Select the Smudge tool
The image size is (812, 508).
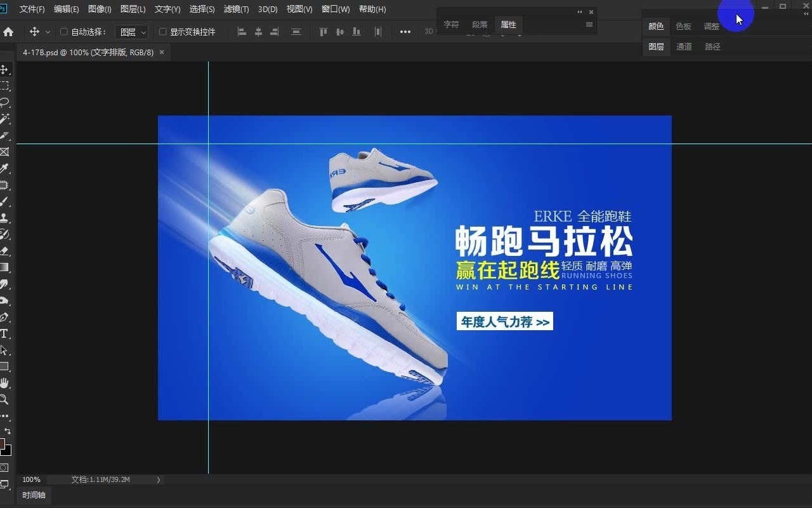click(x=4, y=284)
